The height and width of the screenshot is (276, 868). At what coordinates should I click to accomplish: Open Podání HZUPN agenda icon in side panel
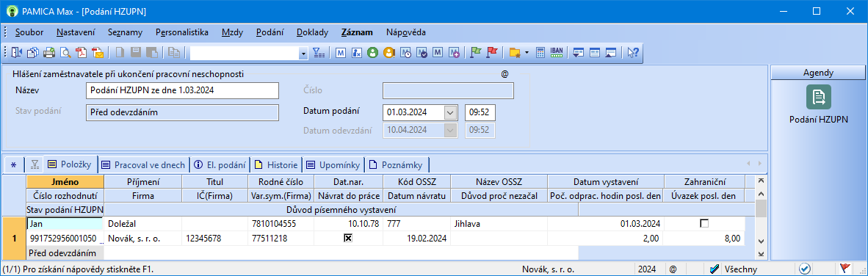click(818, 98)
